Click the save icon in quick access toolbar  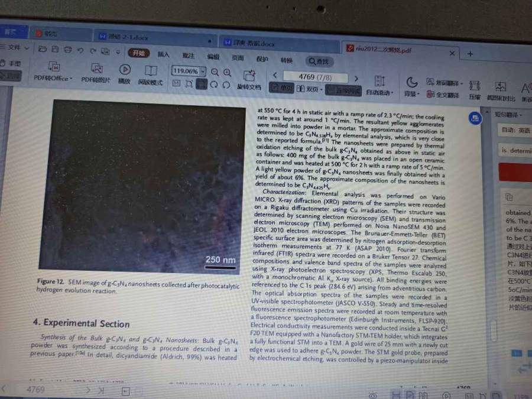(x=55, y=49)
